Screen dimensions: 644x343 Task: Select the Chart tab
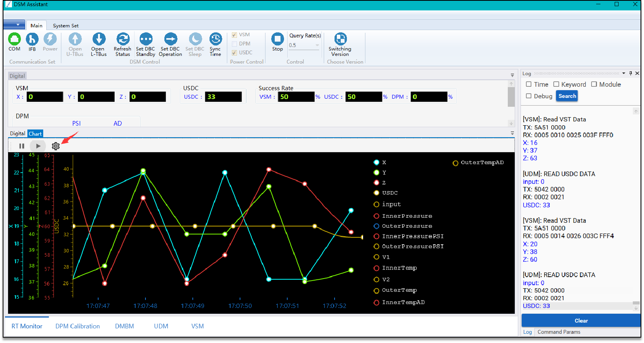(35, 134)
